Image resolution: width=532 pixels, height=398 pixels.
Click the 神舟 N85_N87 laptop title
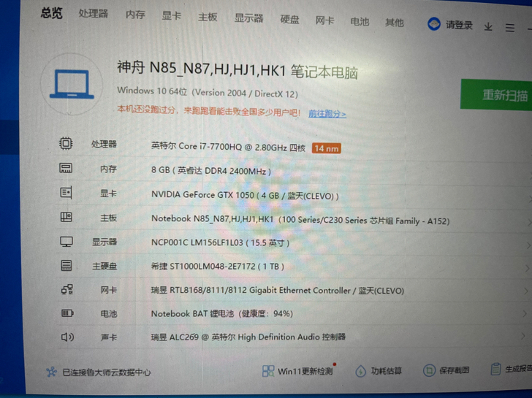237,69
